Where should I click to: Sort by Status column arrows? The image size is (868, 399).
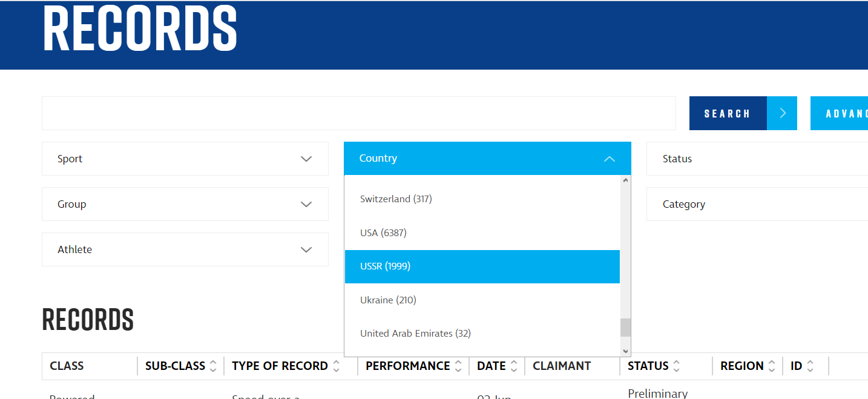[x=677, y=366]
